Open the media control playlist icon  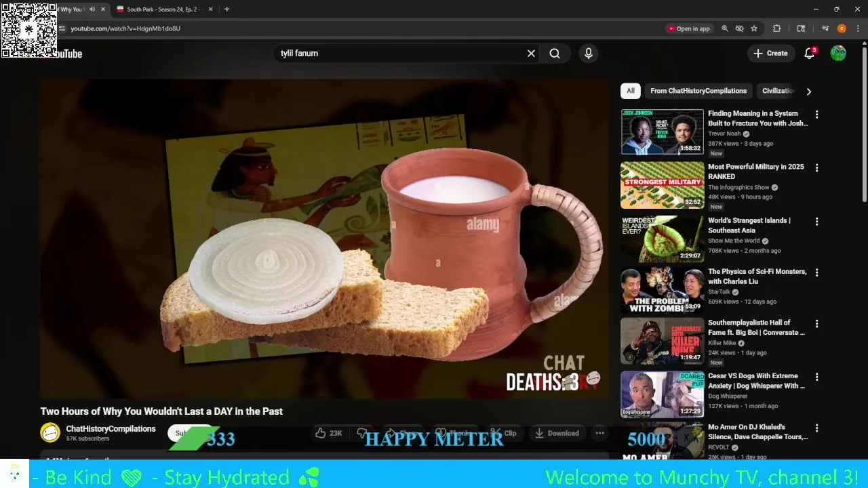[x=825, y=28]
